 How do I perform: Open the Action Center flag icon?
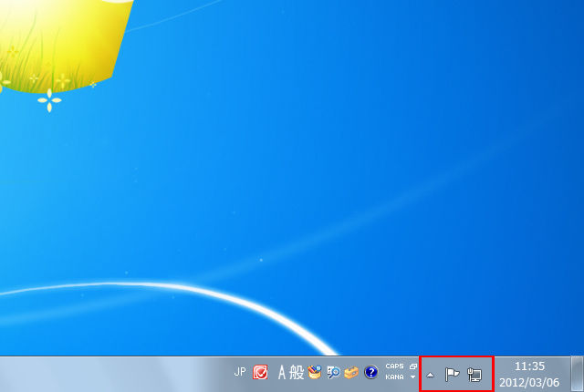point(453,374)
